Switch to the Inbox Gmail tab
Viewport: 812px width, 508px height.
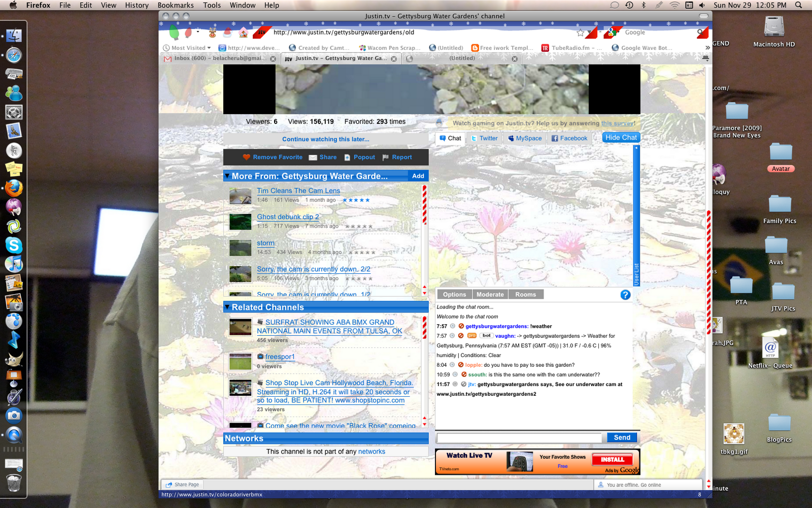219,58
